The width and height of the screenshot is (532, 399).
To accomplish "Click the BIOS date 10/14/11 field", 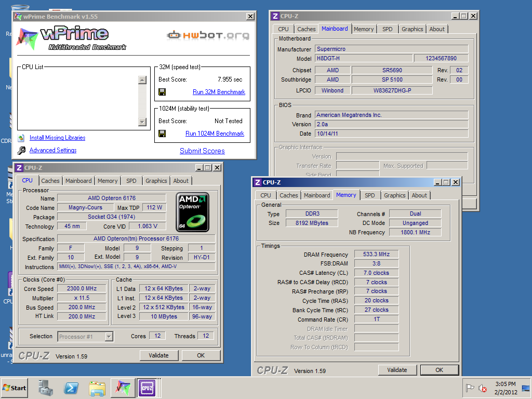I will click(392, 134).
